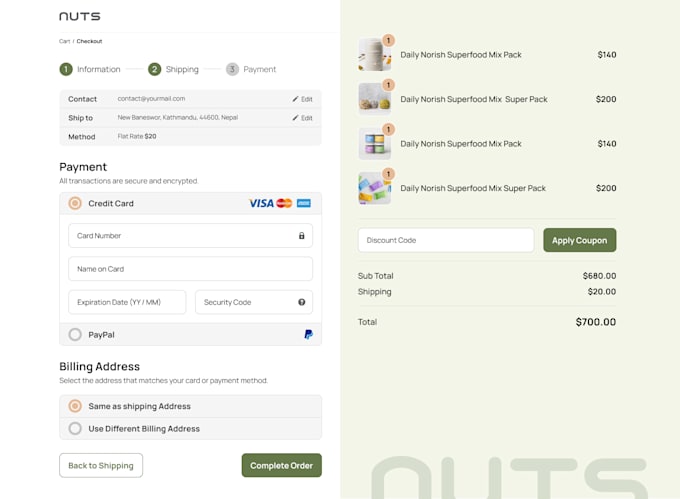Click the pencil icon in Contact row
680x499 pixels.
295,99
